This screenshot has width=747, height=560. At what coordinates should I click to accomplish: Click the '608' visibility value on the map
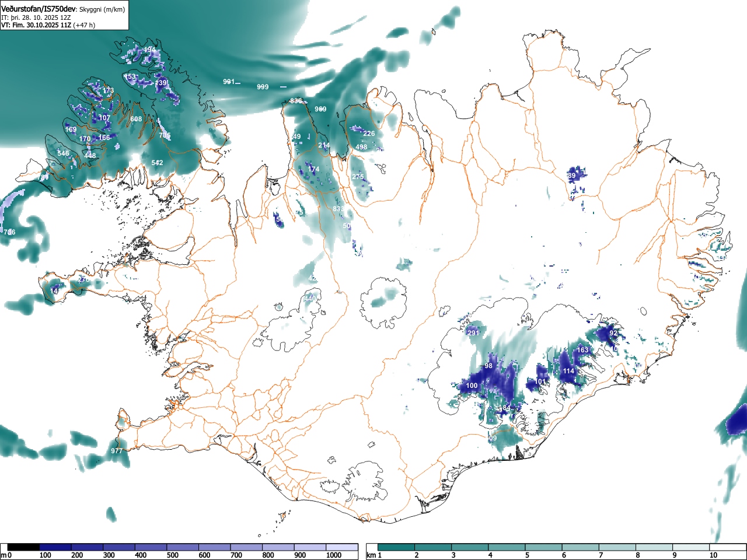click(x=136, y=119)
